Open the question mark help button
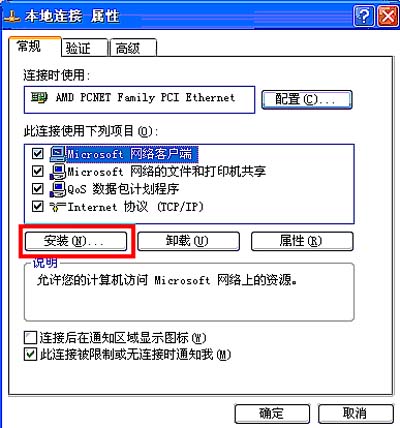The width and height of the screenshot is (400, 428). tap(363, 16)
